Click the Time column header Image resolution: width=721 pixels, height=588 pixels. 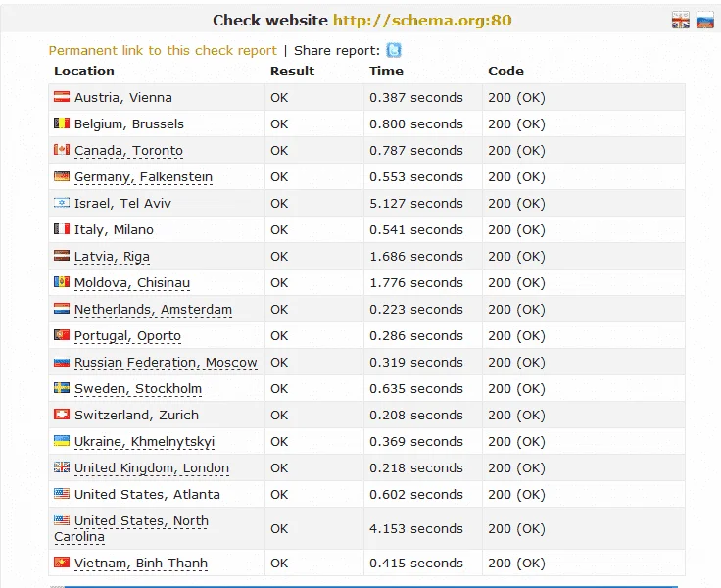click(386, 71)
